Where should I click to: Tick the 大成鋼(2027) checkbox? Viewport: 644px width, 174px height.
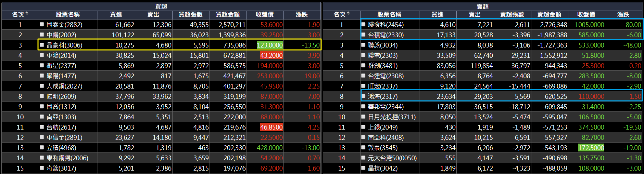point(42,86)
